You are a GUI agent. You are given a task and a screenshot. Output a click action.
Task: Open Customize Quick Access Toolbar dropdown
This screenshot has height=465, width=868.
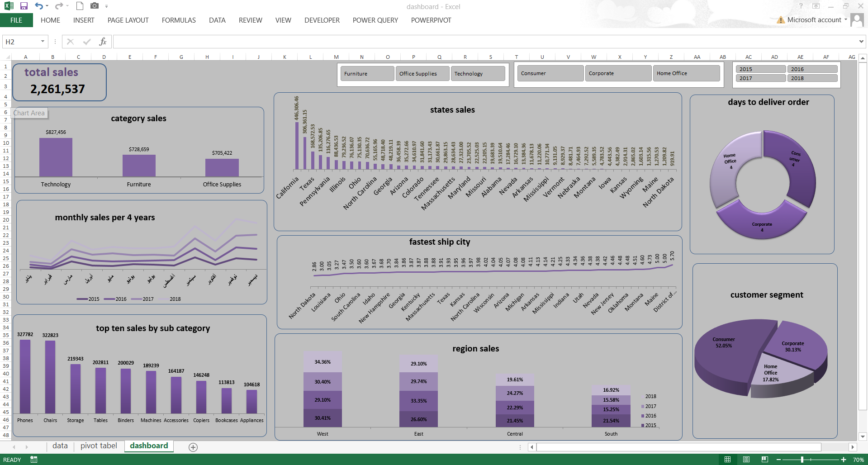coord(107,6)
